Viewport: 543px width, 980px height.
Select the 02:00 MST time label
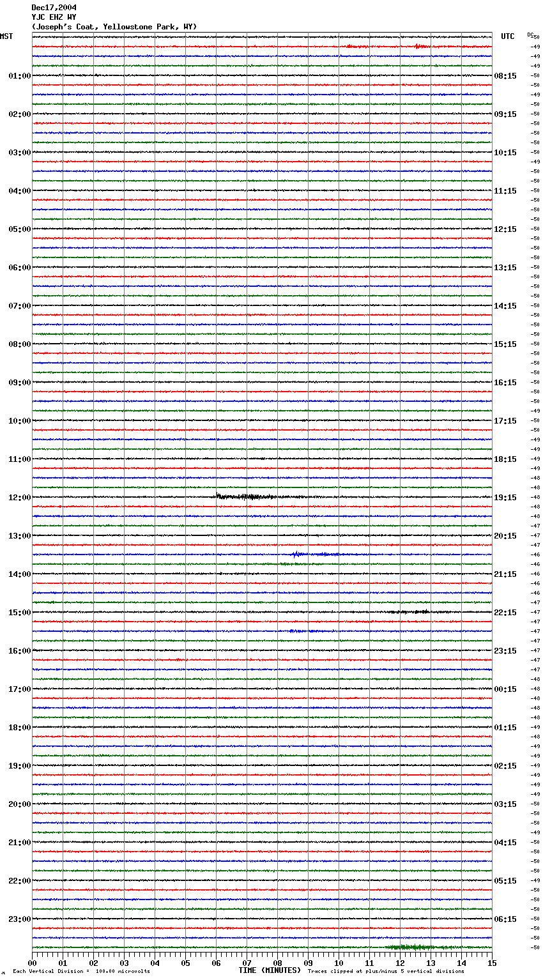(x=20, y=114)
